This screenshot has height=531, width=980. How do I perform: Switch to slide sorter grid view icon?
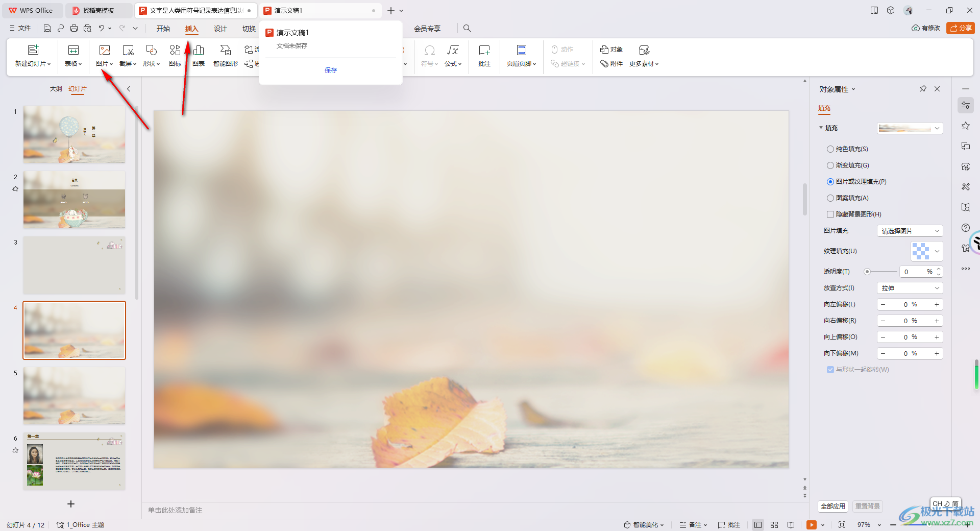click(x=774, y=525)
